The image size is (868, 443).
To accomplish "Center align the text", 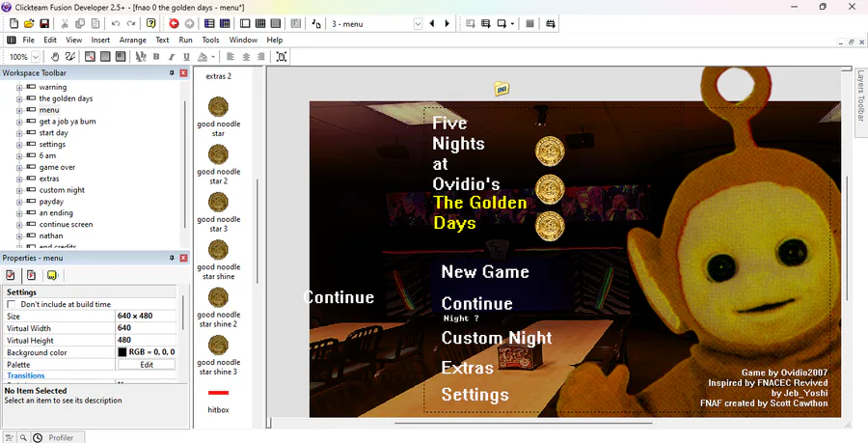I will pyautogui.click(x=246, y=57).
